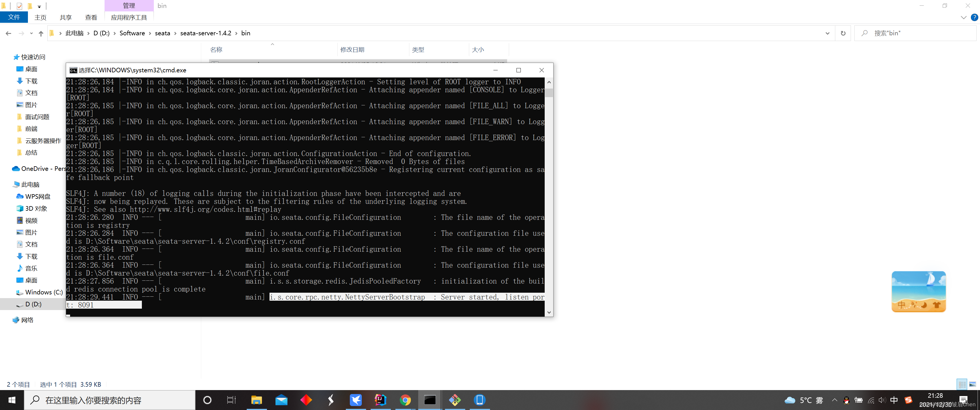Expand the ribbon chevron
Screen dimensions: 980x410
963,17
